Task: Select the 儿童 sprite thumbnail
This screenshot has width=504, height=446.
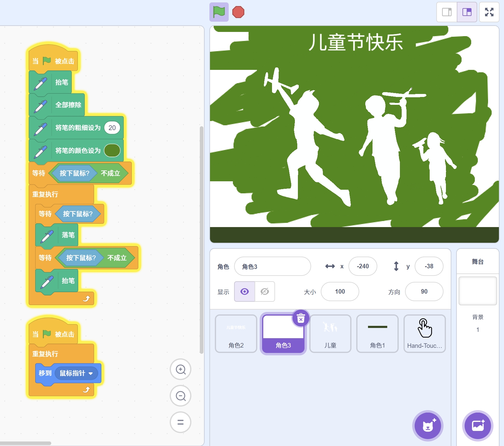Action: pyautogui.click(x=330, y=333)
